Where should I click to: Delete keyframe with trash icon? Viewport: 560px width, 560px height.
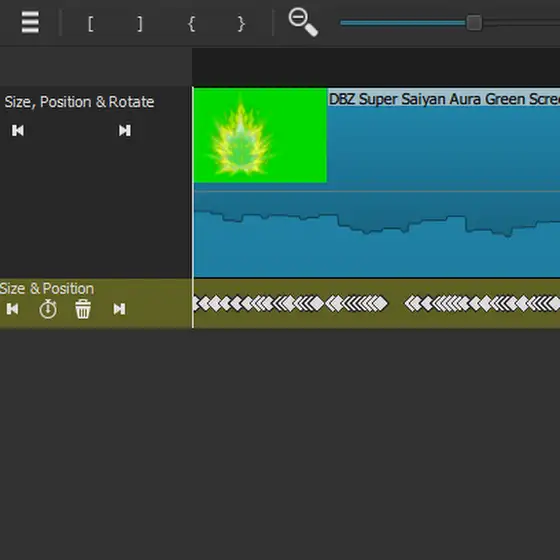83,309
